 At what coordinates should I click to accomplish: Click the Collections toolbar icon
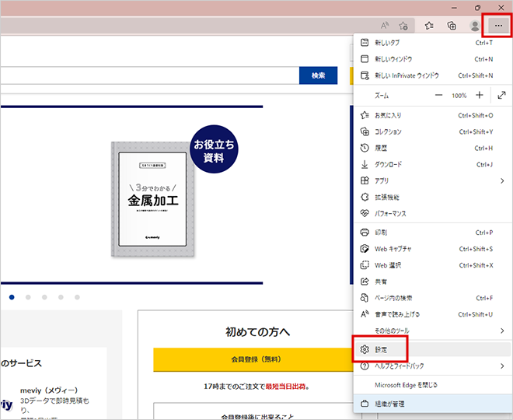[450, 26]
